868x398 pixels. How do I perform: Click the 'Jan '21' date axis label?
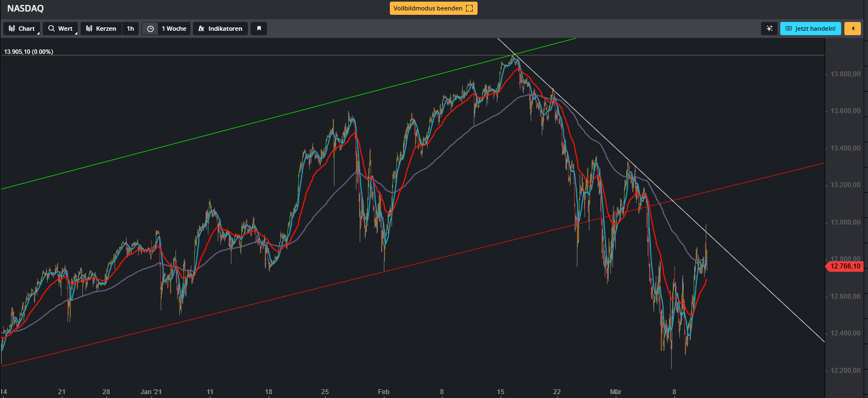[x=151, y=392]
